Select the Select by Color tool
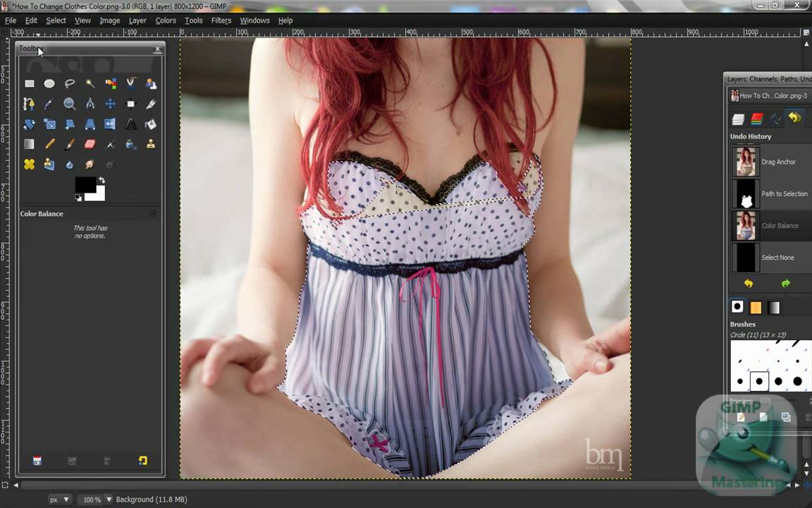 click(110, 83)
